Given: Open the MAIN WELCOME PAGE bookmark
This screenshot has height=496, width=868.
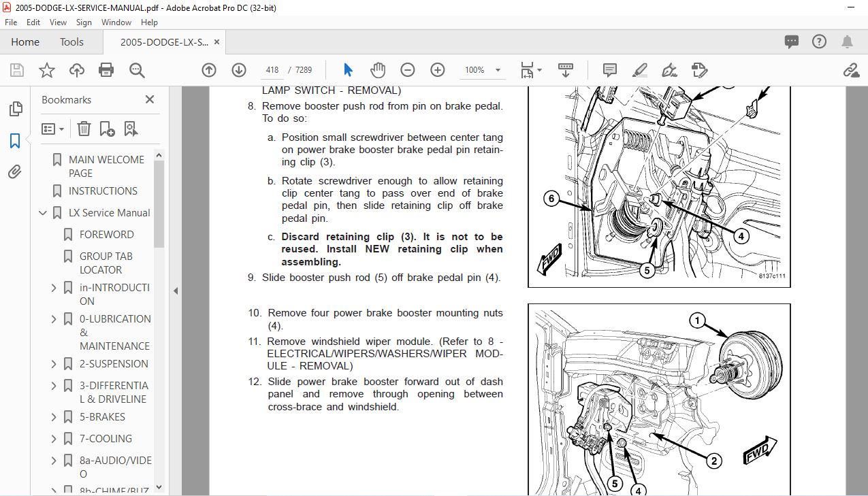Looking at the screenshot, I should tap(106, 167).
